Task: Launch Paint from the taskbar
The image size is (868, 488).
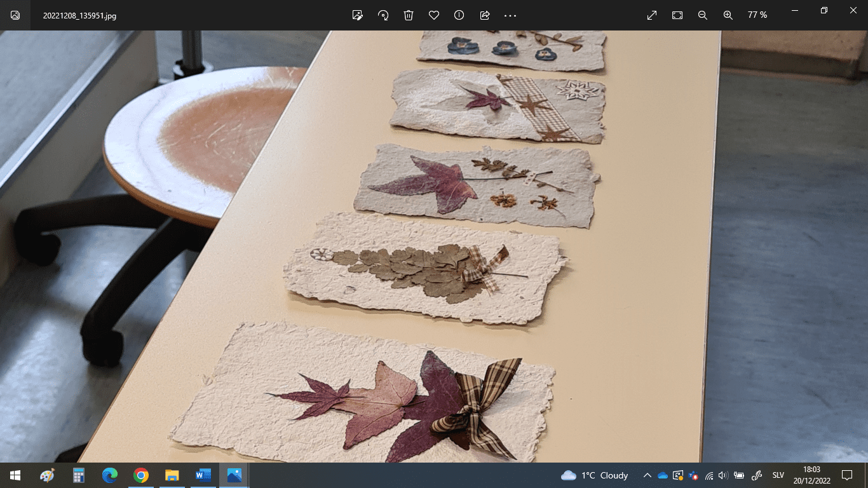Action: coord(48,475)
